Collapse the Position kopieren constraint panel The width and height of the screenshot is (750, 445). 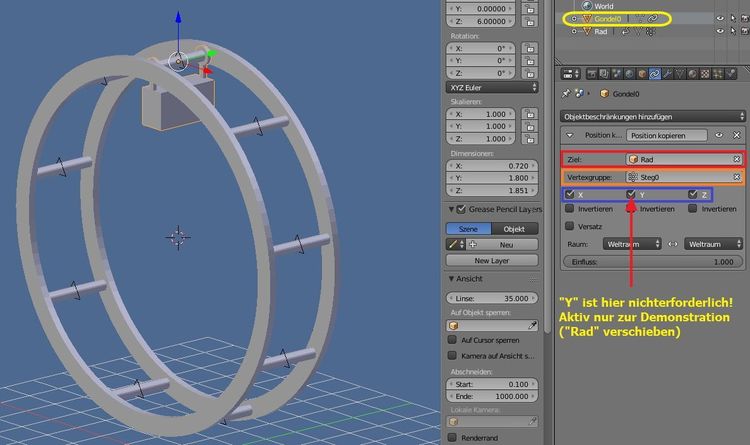570,135
